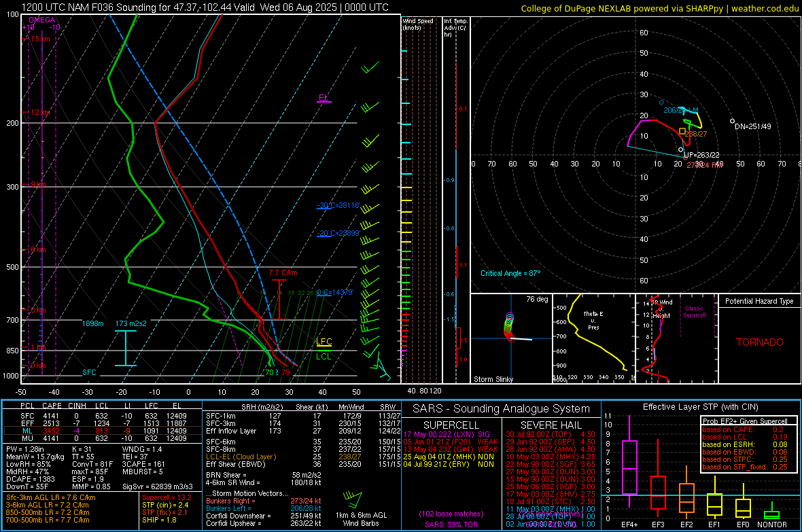Viewport: 802px width, 532px height.
Task: Select the highlighted ML parcel row
Action: pos(103,431)
